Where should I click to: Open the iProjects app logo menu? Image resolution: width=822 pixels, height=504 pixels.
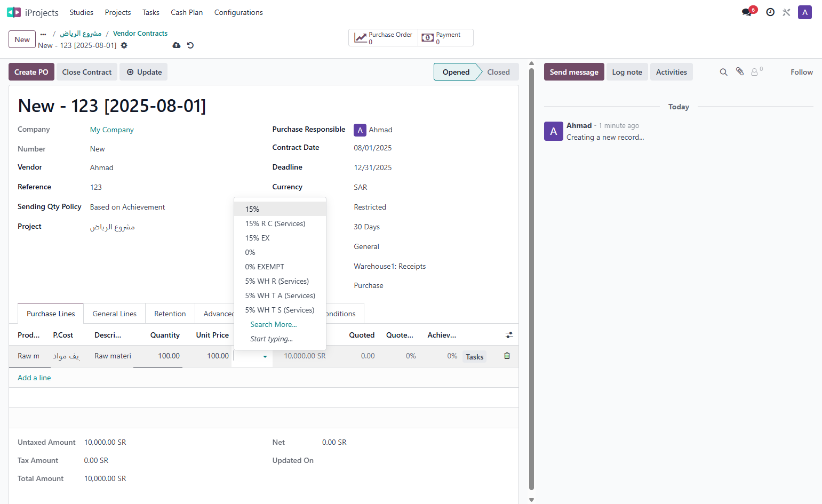point(14,12)
